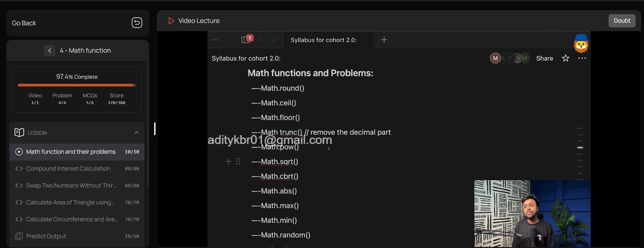The width and height of the screenshot is (644, 248).
Task: Click the drag handle beside Math.sqrt()
Action: [238, 162]
